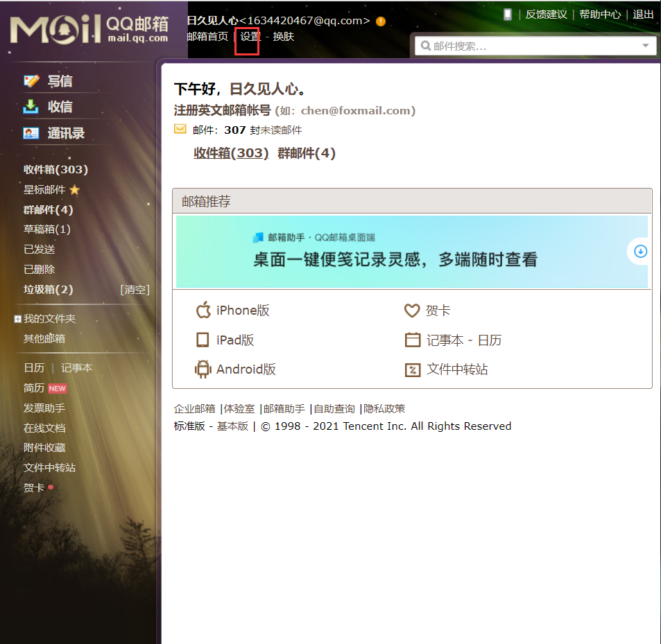Click the compose mail pencil icon
661x644 pixels.
(31, 81)
